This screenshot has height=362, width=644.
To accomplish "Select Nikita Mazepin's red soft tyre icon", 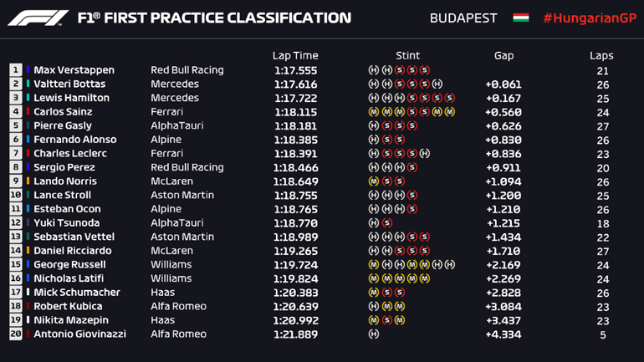I will point(386,320).
